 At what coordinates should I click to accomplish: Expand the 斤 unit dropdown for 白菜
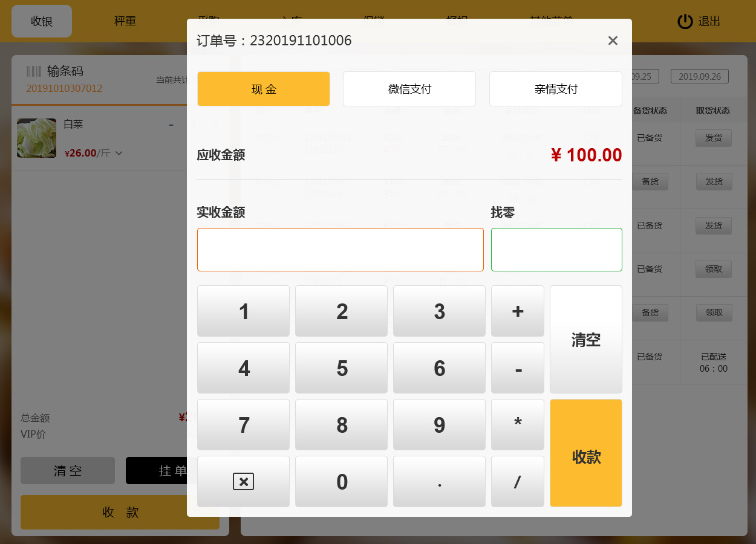click(119, 154)
